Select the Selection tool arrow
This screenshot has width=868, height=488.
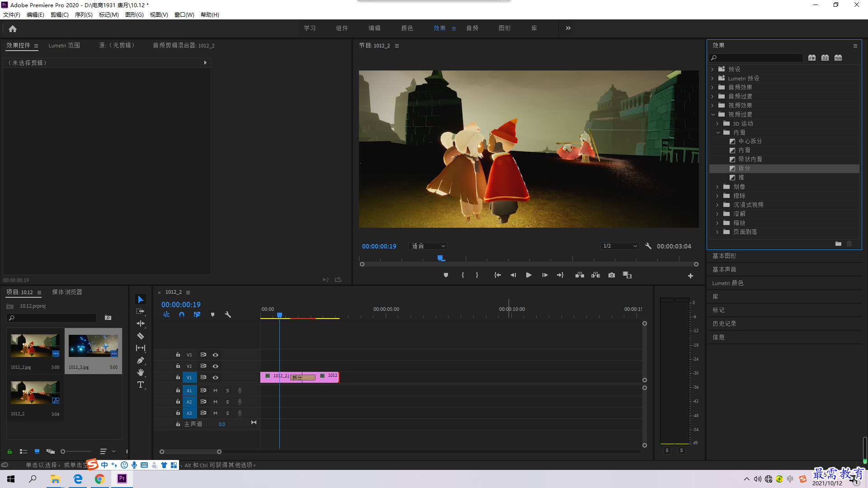pos(141,300)
